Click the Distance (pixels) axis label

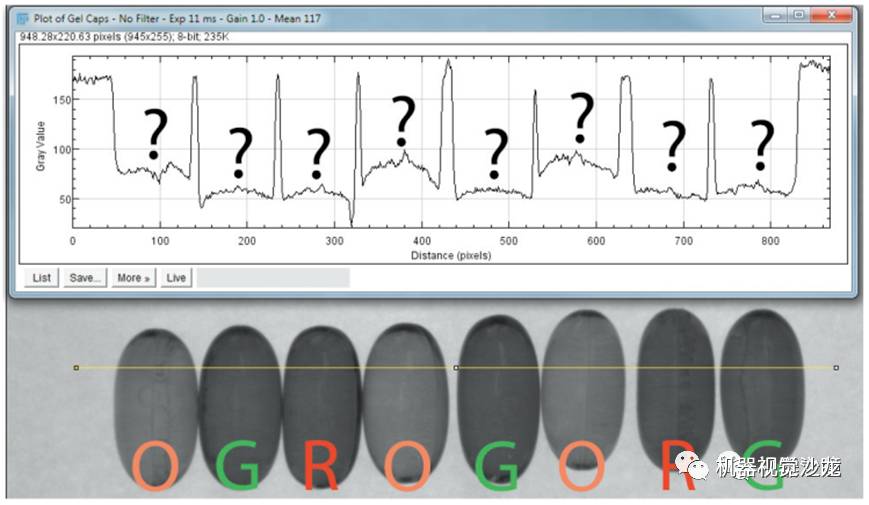click(451, 256)
